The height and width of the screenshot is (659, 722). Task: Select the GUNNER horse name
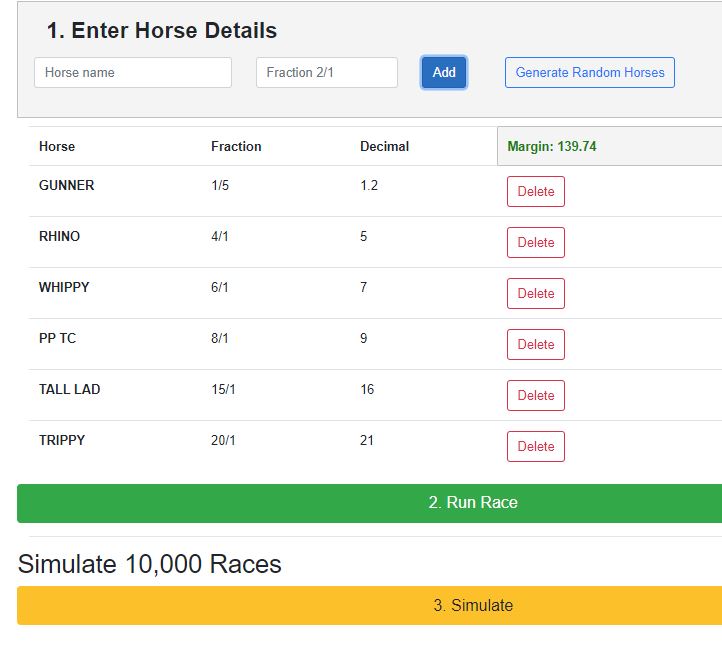click(67, 185)
